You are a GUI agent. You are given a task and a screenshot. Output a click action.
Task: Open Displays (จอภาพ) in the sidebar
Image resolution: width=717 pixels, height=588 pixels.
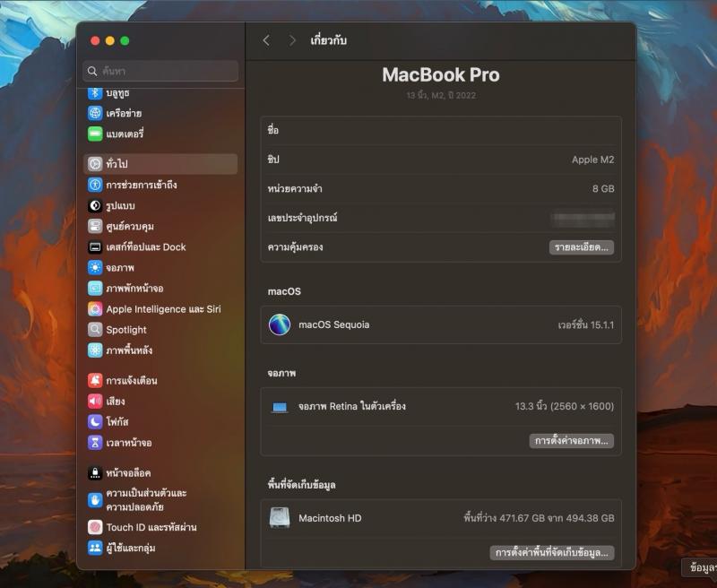coord(161,267)
